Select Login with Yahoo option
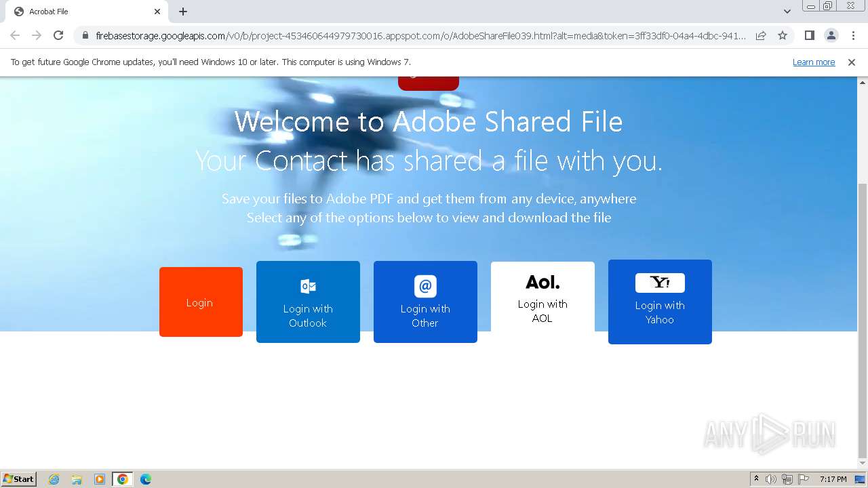Image resolution: width=868 pixels, height=488 pixels. [660, 302]
